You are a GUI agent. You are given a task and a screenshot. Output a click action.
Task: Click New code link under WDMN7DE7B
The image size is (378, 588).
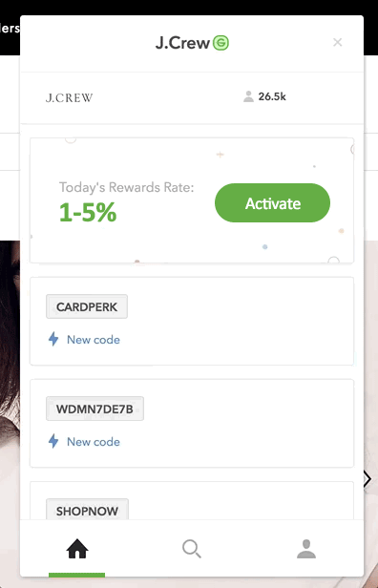click(94, 442)
